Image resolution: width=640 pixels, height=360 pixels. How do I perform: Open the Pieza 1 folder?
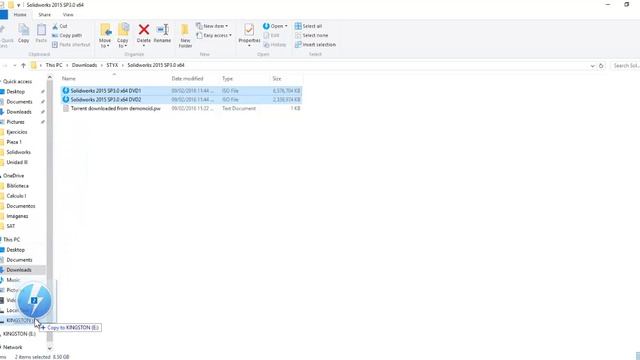pos(14,142)
